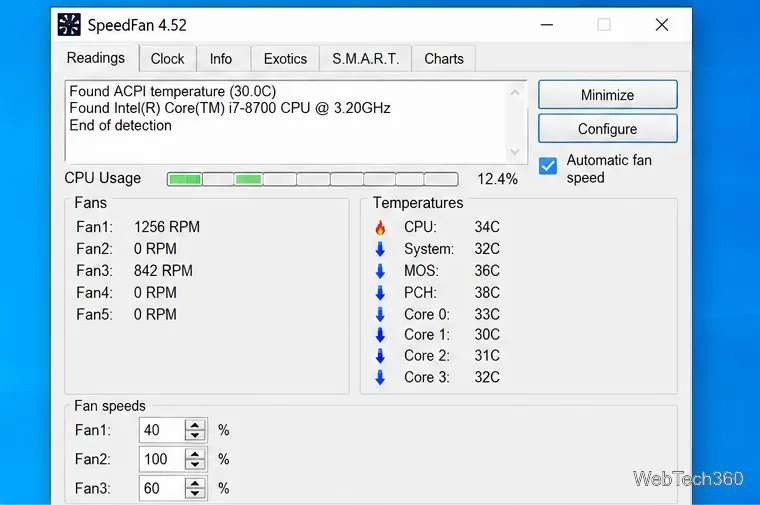This screenshot has width=760, height=505.
Task: Decrease Fan1 speed with down arrow
Action: click(x=195, y=435)
